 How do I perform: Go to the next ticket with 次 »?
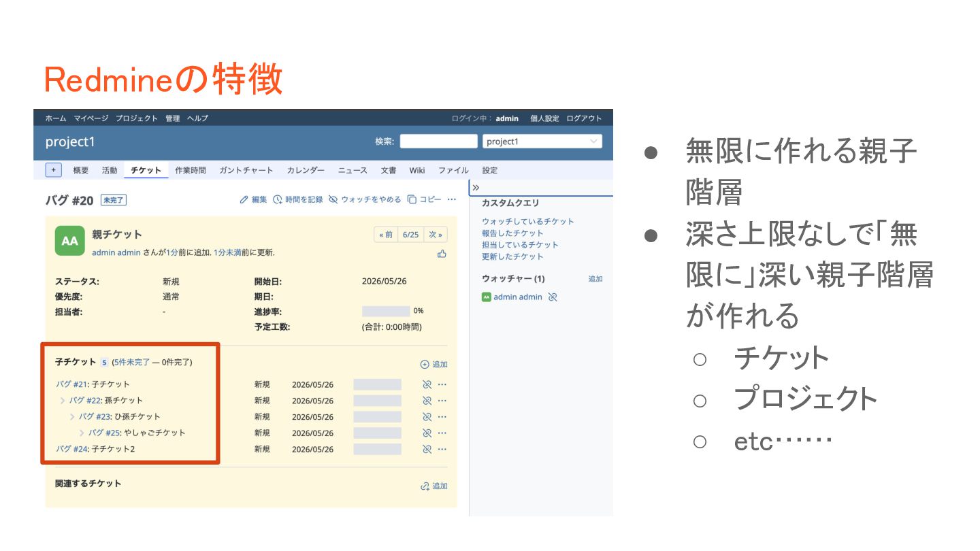[435, 235]
